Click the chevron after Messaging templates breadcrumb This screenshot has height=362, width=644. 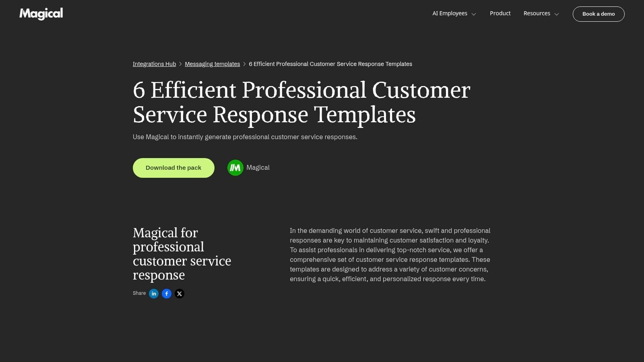point(244,64)
